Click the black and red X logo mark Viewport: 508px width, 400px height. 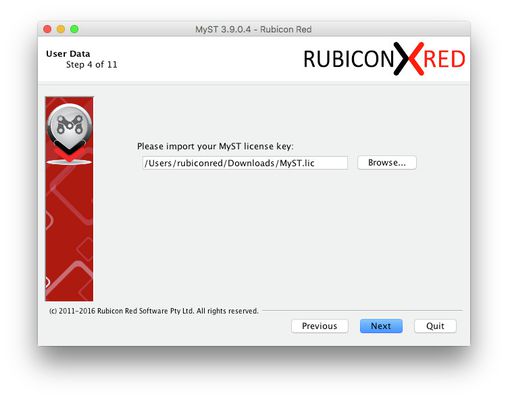point(409,59)
